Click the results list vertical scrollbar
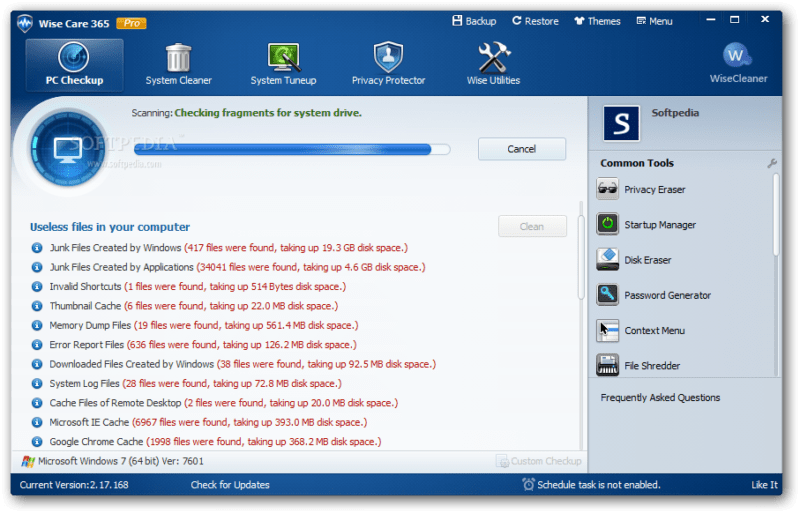The height and width of the screenshot is (513, 800). (581, 258)
